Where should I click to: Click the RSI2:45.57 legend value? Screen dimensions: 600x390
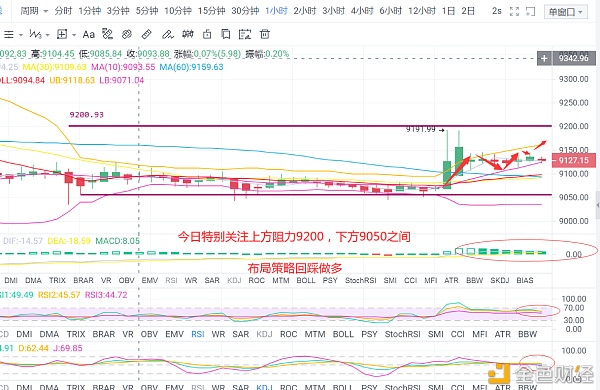click(59, 295)
